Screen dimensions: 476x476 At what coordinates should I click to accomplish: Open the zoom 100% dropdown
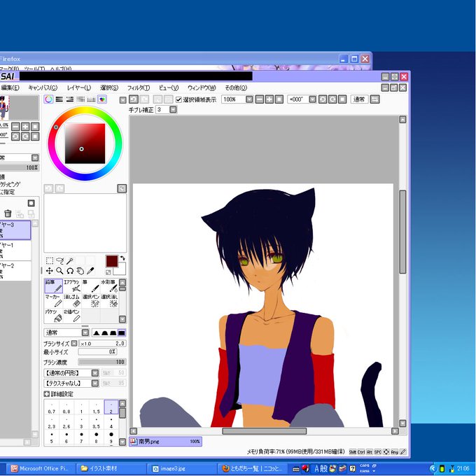click(249, 99)
